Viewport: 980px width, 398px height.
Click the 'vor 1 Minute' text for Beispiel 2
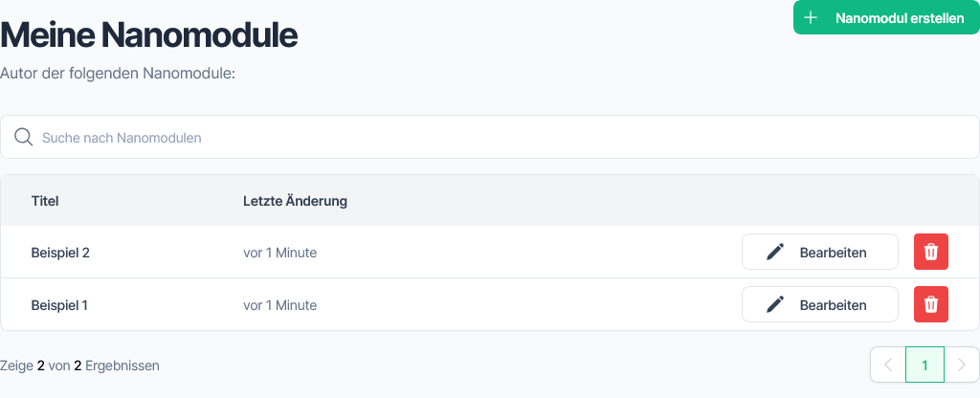[x=279, y=253]
